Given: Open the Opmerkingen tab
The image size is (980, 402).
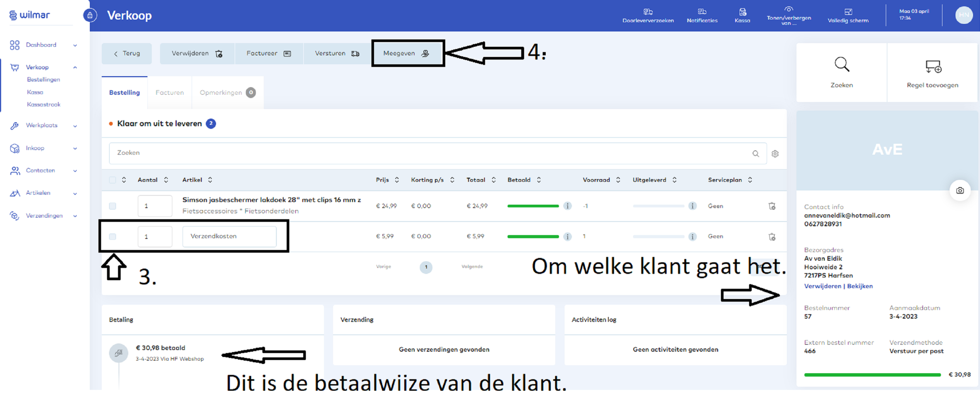Looking at the screenshot, I should [221, 92].
